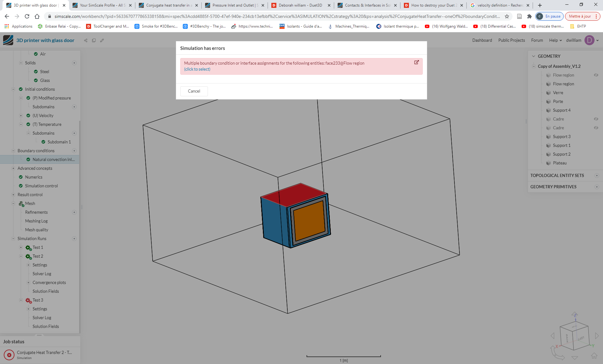Expand Test 1 simulation run
Viewport: 603px width, 364px height.
tap(21, 248)
